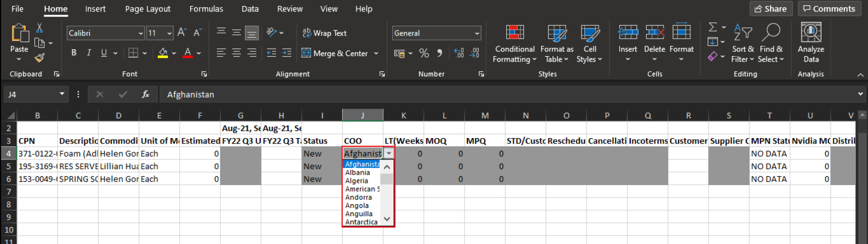
Task: Decrease indent icon
Action: [x=272, y=53]
